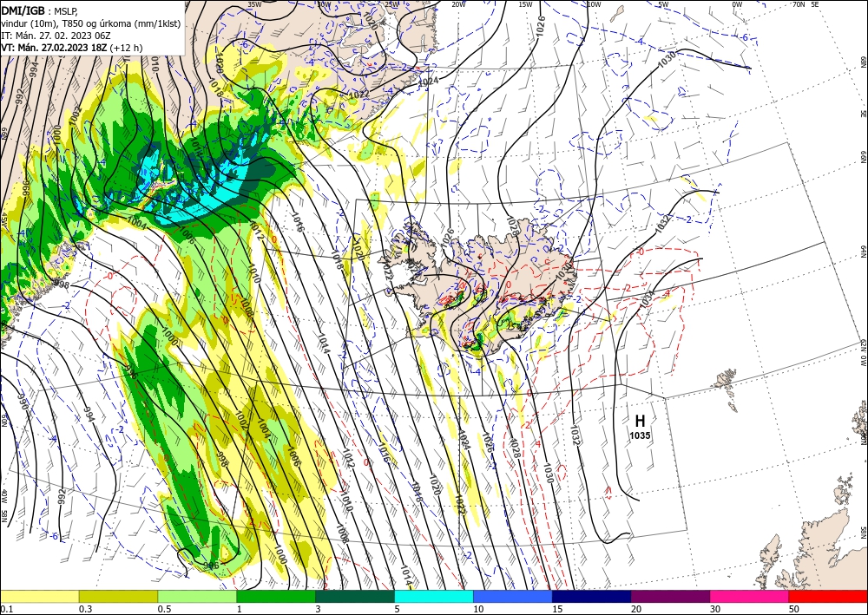Click the "10W" longitude label
868x615 pixels.
[594, 4]
